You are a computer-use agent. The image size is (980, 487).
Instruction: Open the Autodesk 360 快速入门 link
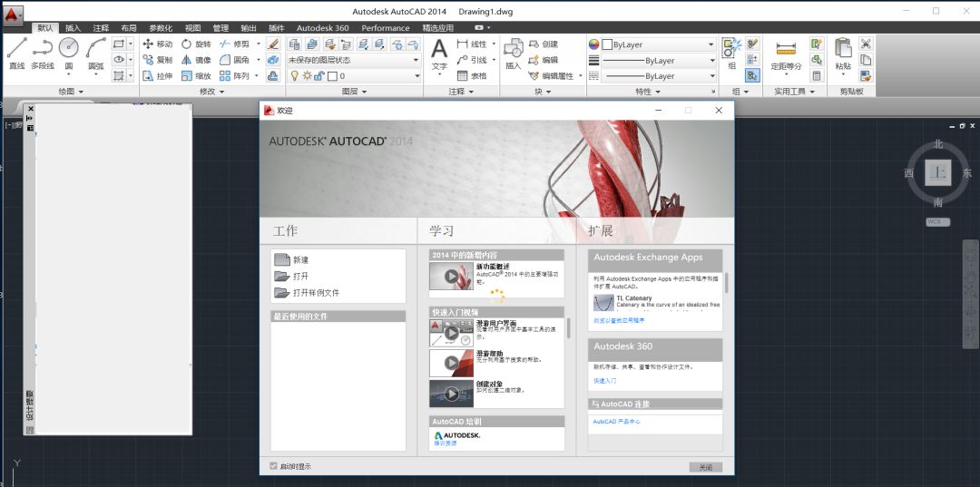[x=604, y=380]
